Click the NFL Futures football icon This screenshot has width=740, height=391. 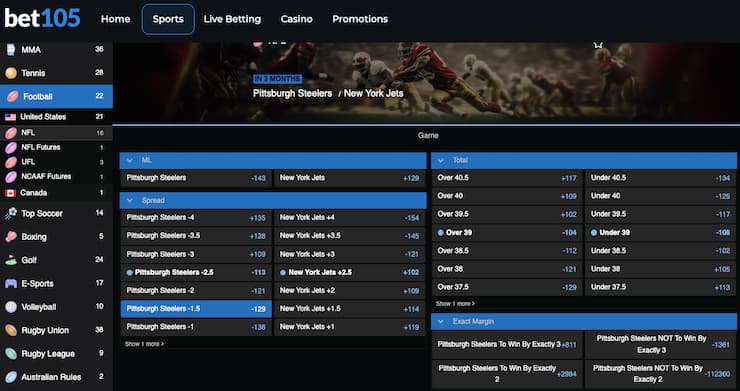(11, 148)
